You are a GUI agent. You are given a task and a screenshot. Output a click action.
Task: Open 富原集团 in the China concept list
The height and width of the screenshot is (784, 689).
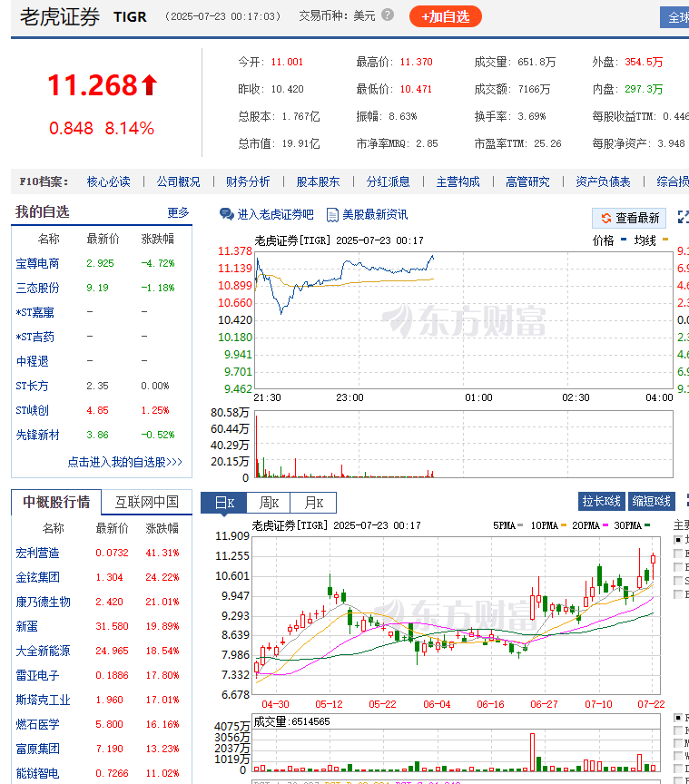(37, 749)
